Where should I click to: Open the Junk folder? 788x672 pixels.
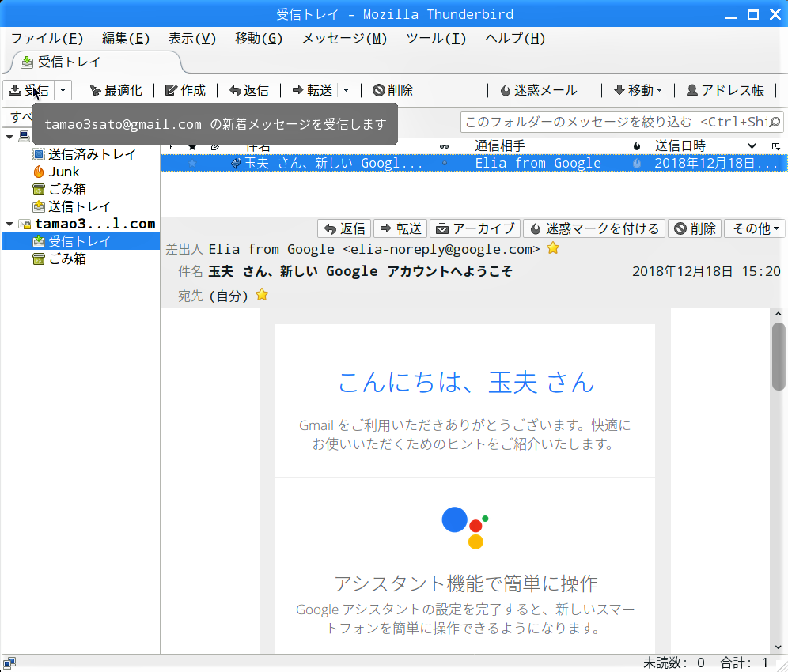pyautogui.click(x=56, y=172)
